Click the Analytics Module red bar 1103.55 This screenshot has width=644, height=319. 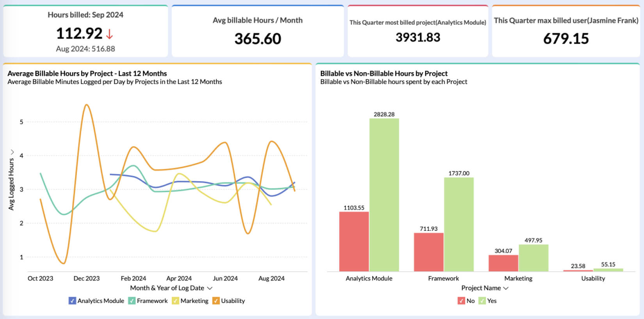(x=354, y=241)
